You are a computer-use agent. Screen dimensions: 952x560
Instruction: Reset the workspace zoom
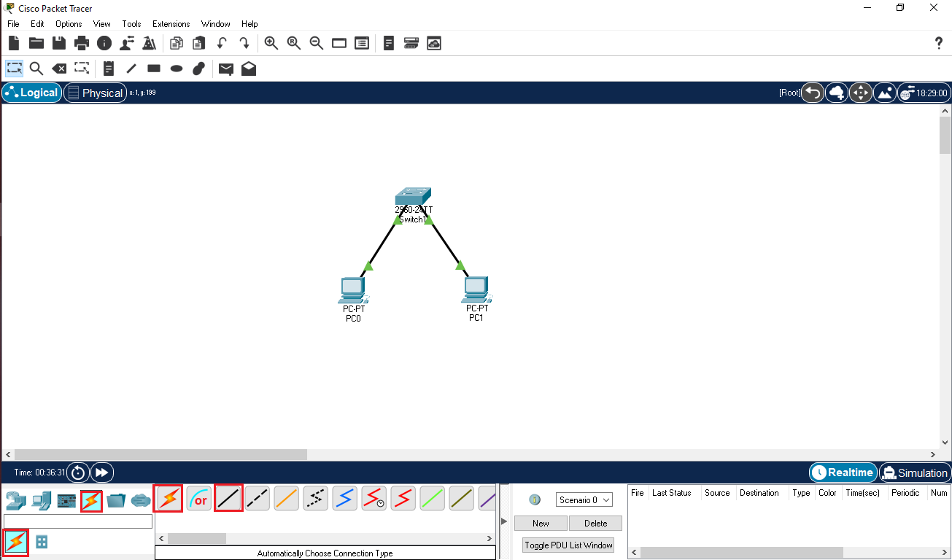pos(294,43)
